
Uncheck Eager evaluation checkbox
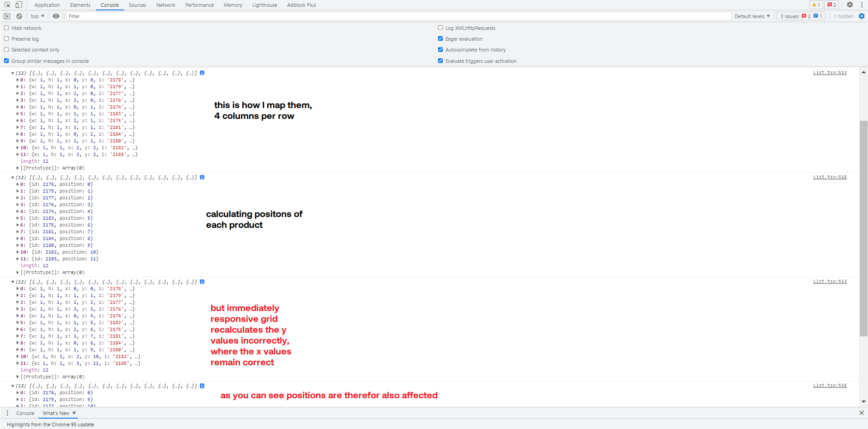(440, 39)
